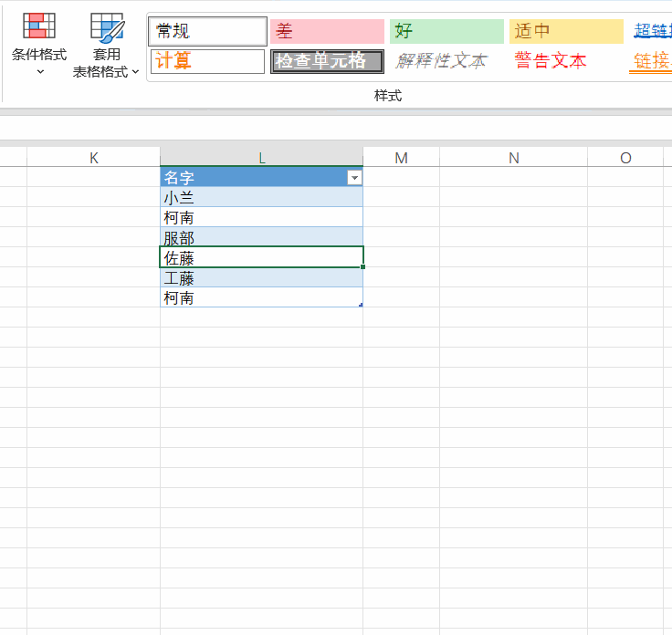This screenshot has width=672, height=635.
Task: Open the 名字 column filter dropdown
Action: point(354,178)
